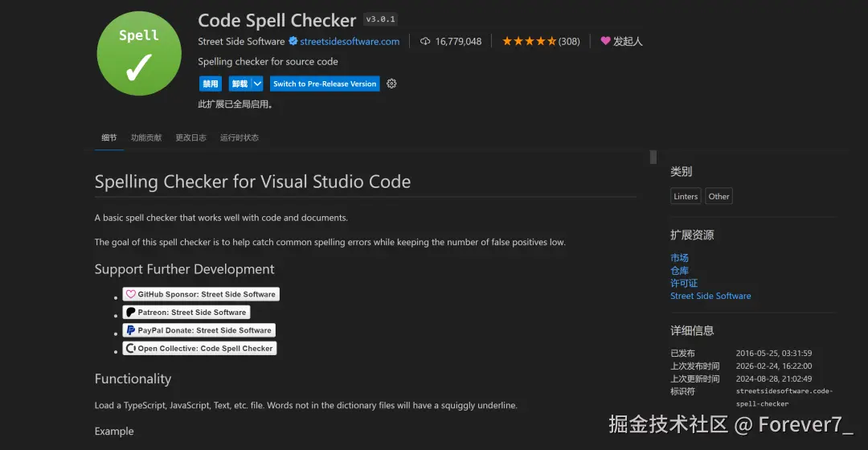The image size is (868, 450).
Task: Open the streetsidesoftware.com publisher link
Action: (x=350, y=42)
